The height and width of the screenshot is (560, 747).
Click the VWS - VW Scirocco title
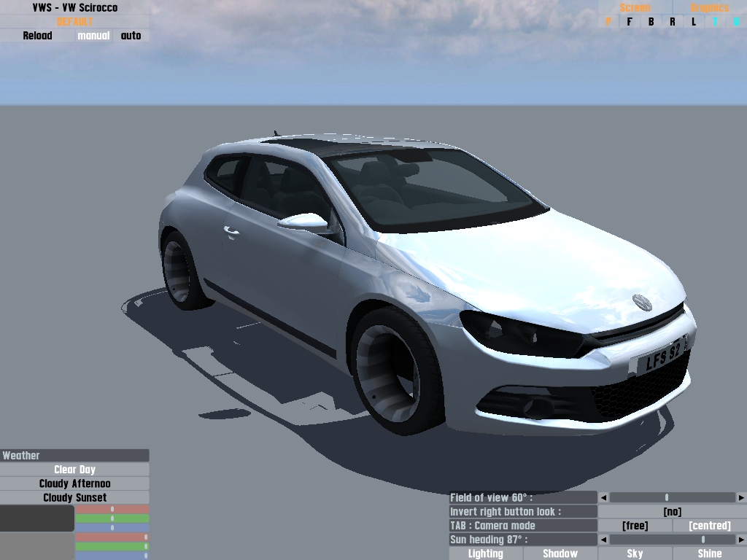(75, 7)
